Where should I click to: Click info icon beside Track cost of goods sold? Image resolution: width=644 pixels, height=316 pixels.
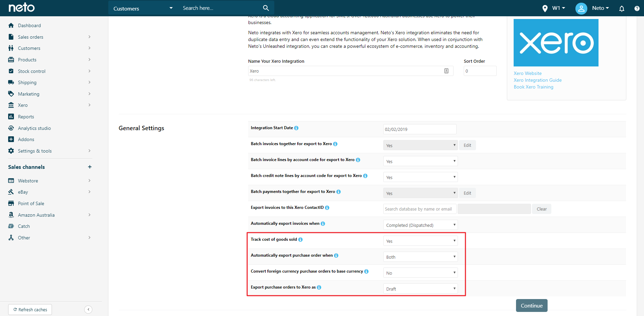point(300,240)
